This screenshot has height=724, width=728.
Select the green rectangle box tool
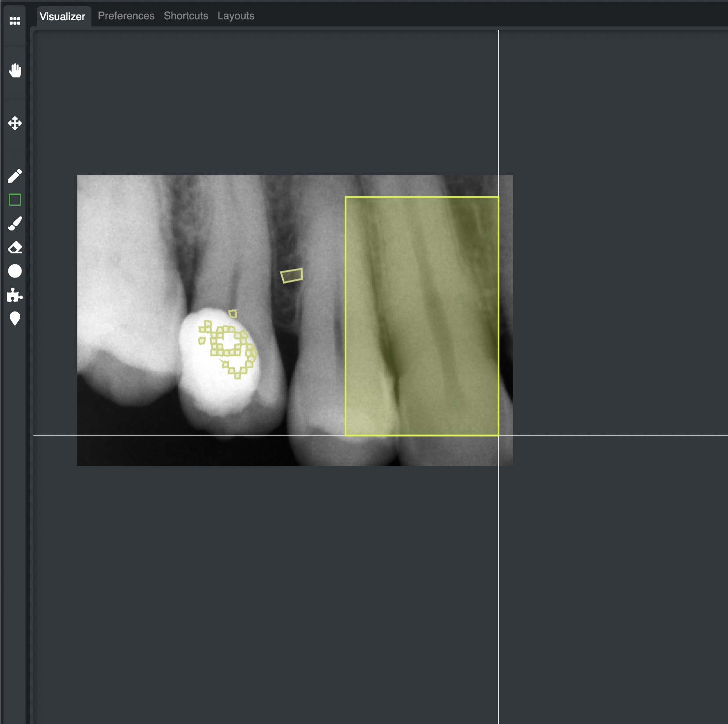15,200
